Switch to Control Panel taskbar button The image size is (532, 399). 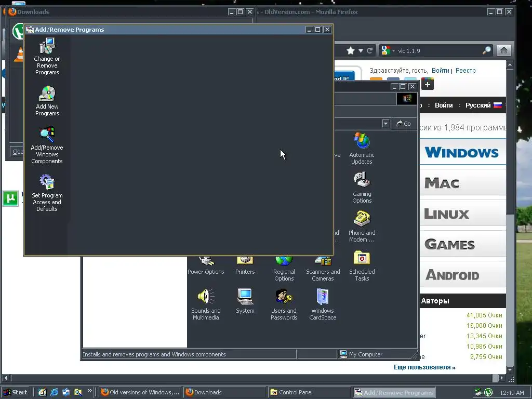click(x=309, y=392)
